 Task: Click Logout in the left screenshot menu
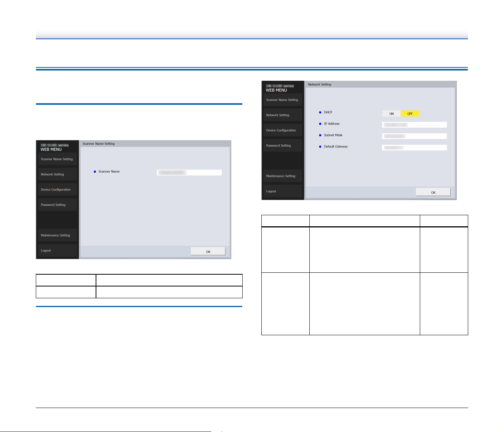[57, 251]
